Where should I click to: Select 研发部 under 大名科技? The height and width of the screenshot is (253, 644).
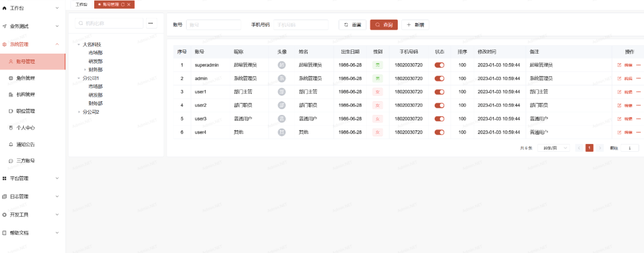click(x=95, y=61)
